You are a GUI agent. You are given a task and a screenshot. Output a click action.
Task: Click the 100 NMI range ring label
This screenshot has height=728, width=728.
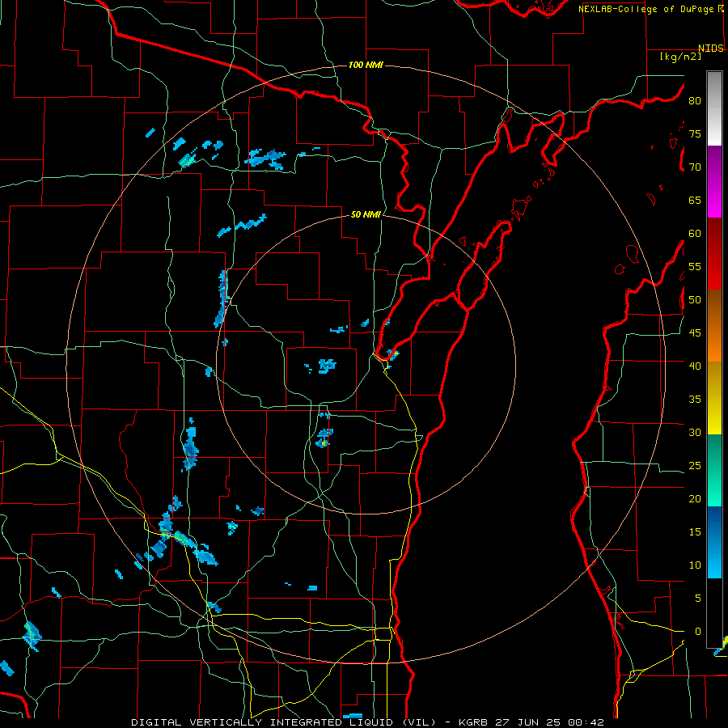coord(366,65)
